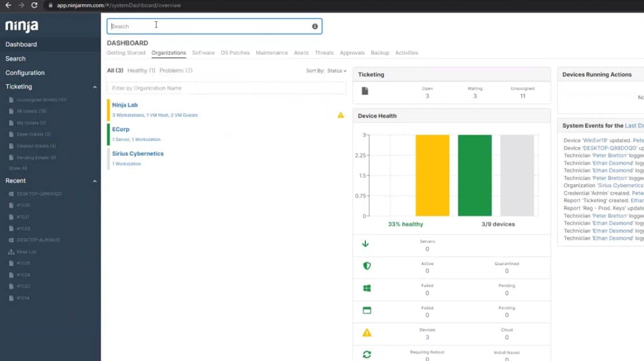Open the Approvals tab
The image size is (644, 361).
(x=352, y=53)
